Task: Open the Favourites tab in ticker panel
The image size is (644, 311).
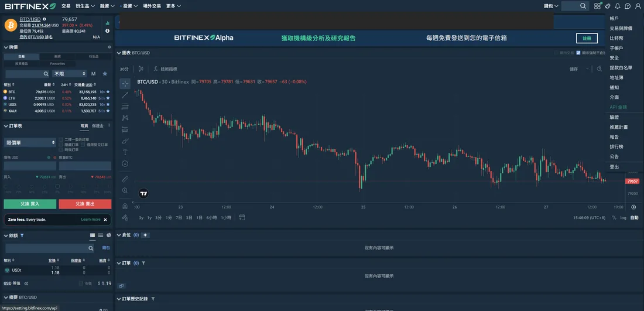Action: [x=57, y=64]
